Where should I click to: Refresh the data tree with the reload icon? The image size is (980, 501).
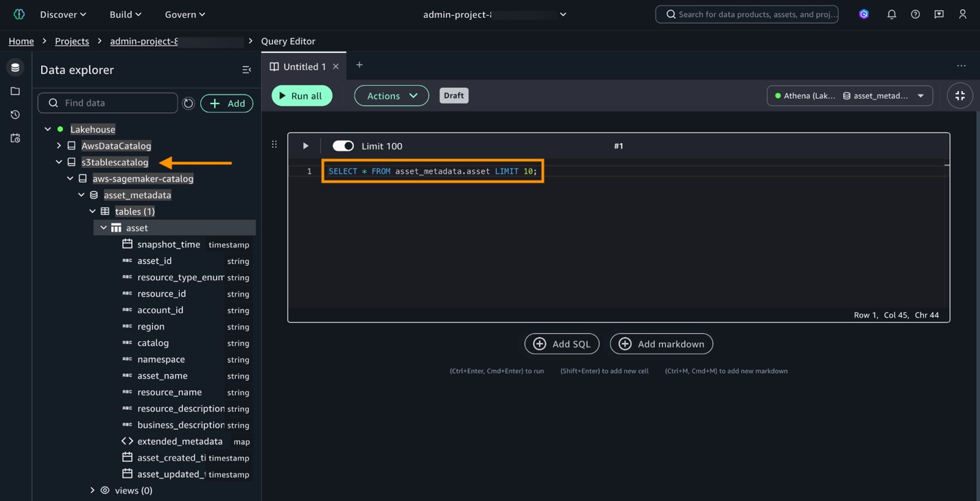pos(189,103)
